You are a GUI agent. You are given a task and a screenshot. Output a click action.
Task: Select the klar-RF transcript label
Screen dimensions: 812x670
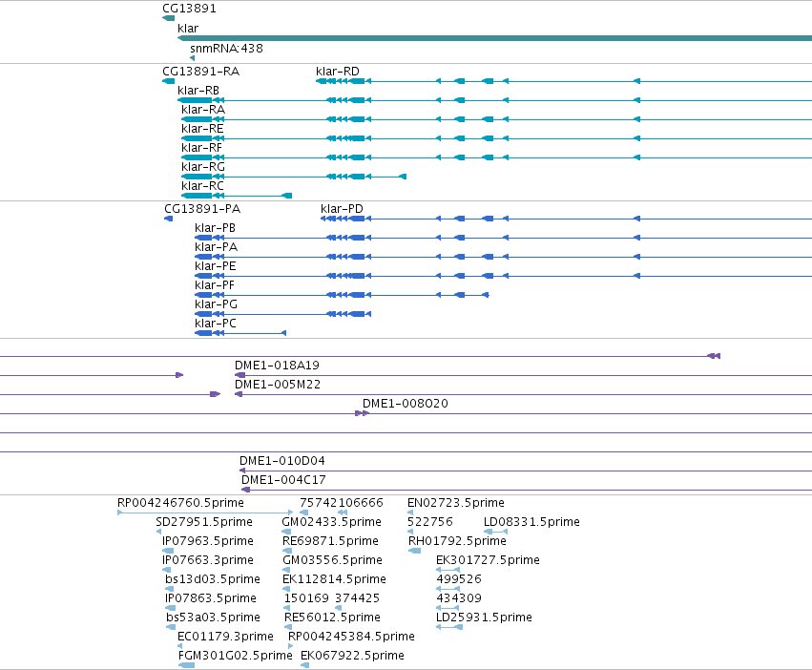(x=201, y=148)
